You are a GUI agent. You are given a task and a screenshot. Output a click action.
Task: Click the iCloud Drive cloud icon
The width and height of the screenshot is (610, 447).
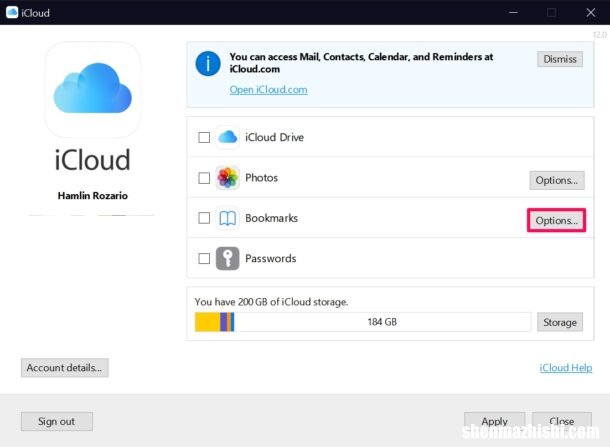coord(228,137)
